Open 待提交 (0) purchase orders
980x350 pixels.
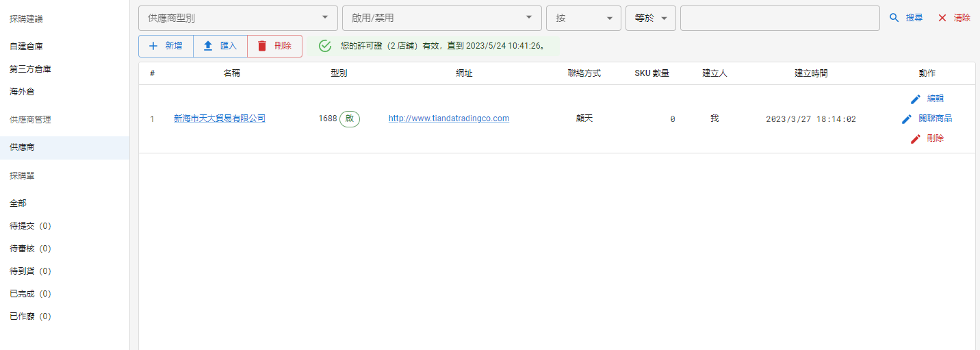click(64, 226)
